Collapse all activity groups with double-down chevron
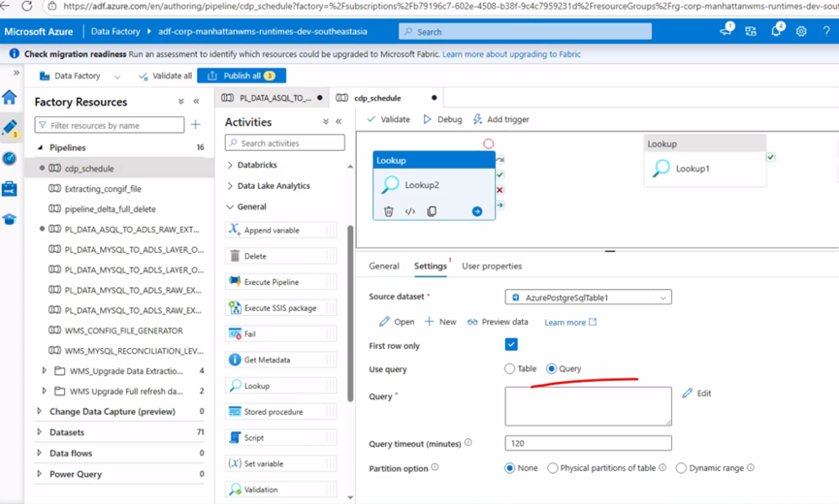The height and width of the screenshot is (504, 839). click(325, 121)
